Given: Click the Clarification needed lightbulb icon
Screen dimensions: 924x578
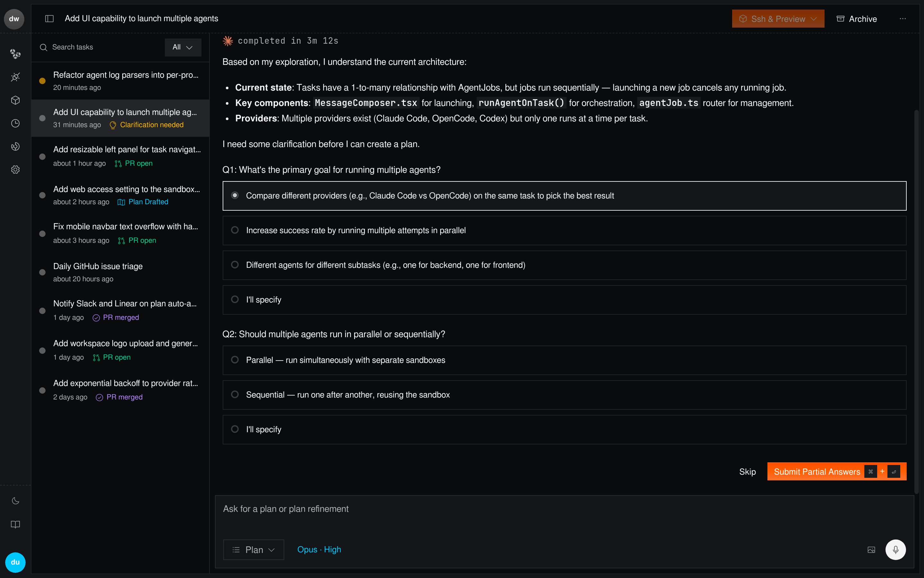Looking at the screenshot, I should click(113, 125).
